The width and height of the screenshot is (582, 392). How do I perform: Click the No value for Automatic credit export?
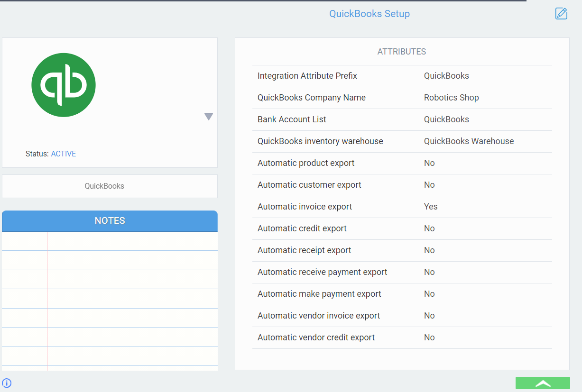429,228
